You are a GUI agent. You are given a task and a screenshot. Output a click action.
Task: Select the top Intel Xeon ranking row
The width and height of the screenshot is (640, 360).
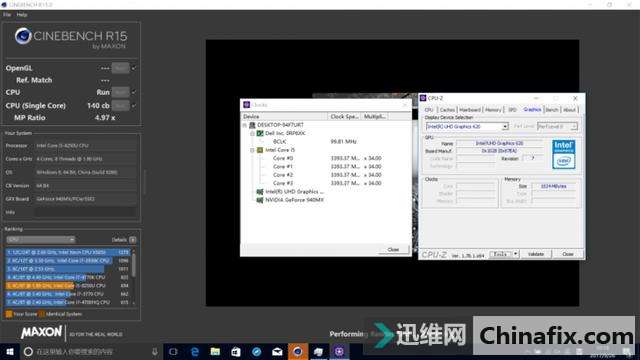click(67, 252)
